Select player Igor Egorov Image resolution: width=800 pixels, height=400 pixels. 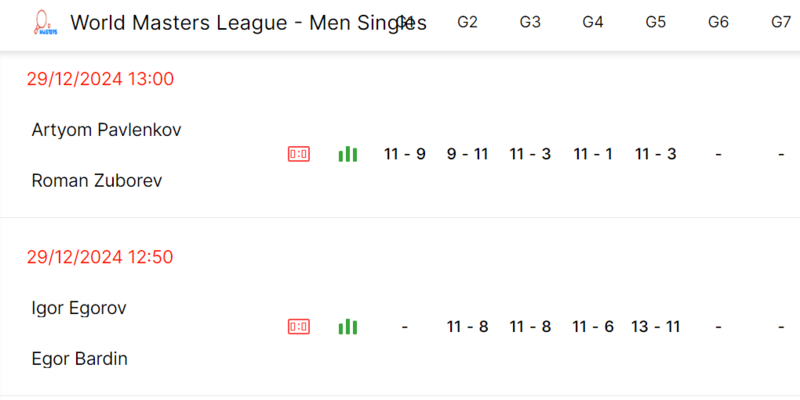pyautogui.click(x=79, y=308)
